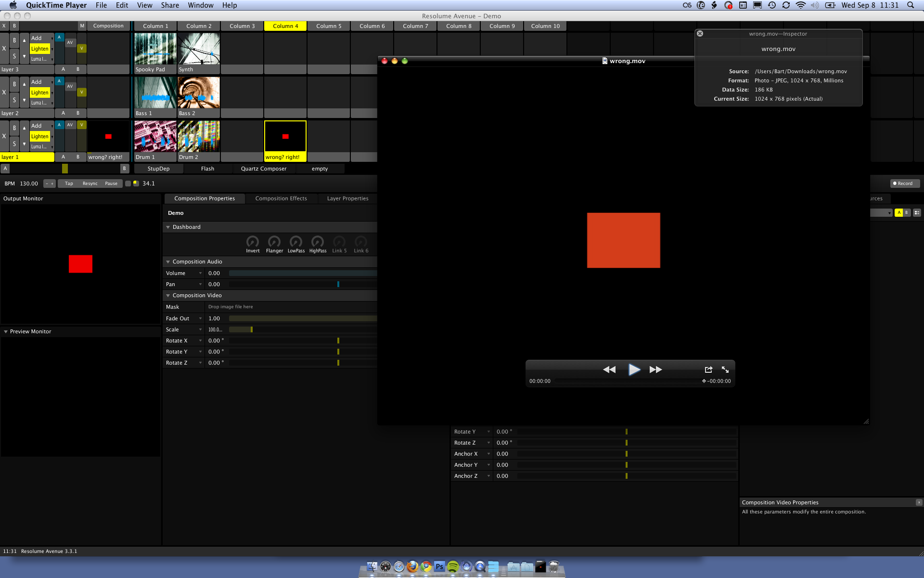This screenshot has width=924, height=578.
Task: Switch to the StupDep deck tab
Action: pos(158,169)
